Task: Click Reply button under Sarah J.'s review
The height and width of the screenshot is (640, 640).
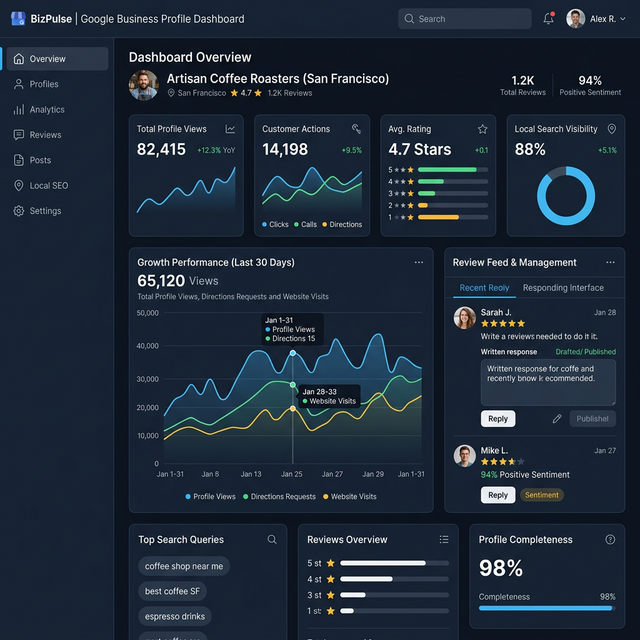Action: pos(498,419)
